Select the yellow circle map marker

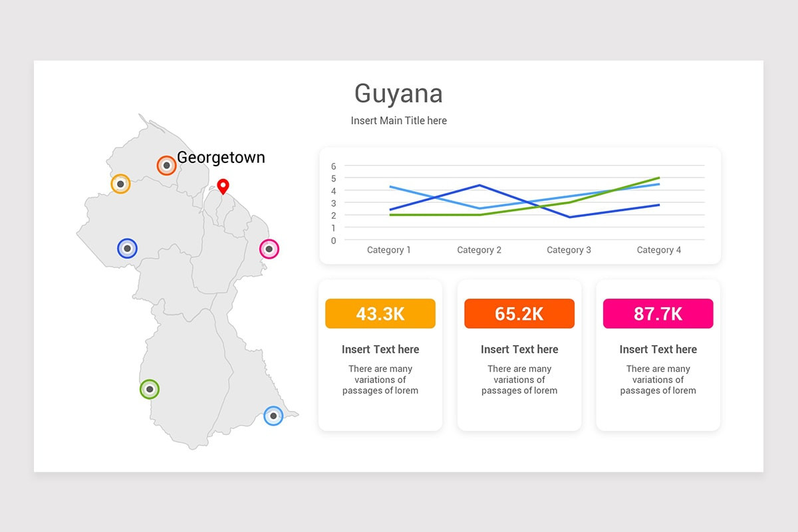click(x=120, y=184)
